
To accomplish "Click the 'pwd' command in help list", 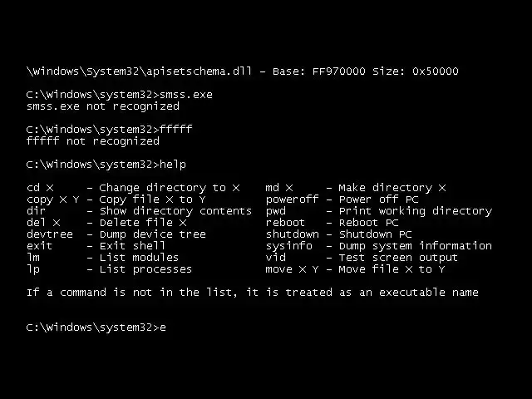I will pos(276,211).
